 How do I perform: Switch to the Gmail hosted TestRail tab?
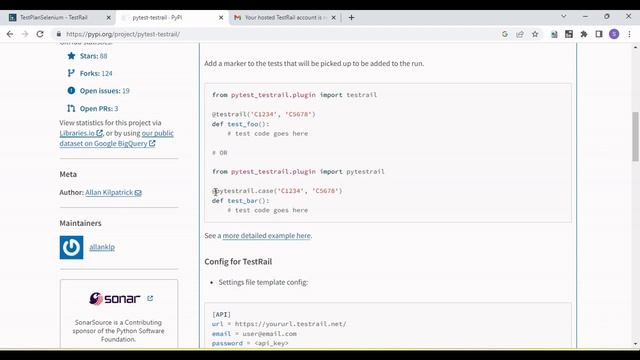coord(285,18)
